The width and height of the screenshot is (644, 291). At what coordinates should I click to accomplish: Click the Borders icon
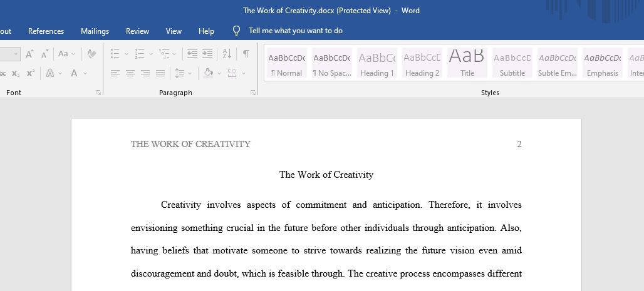coord(232,73)
